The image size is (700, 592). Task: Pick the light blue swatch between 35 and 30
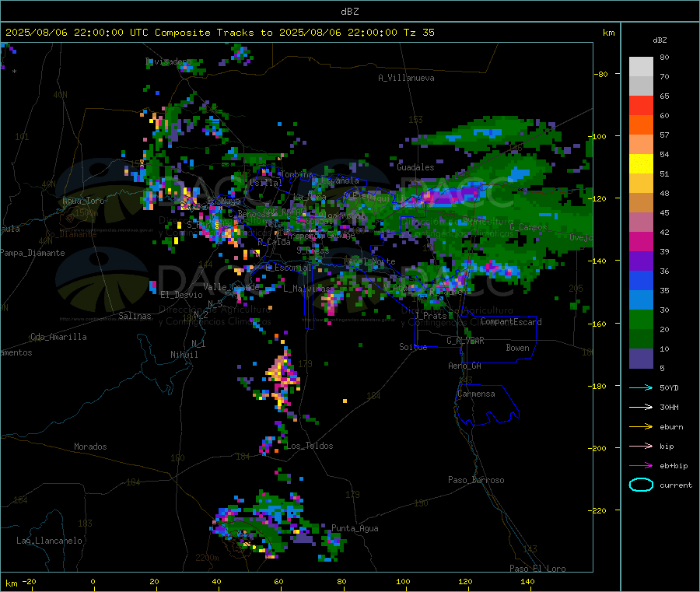[x=641, y=300]
